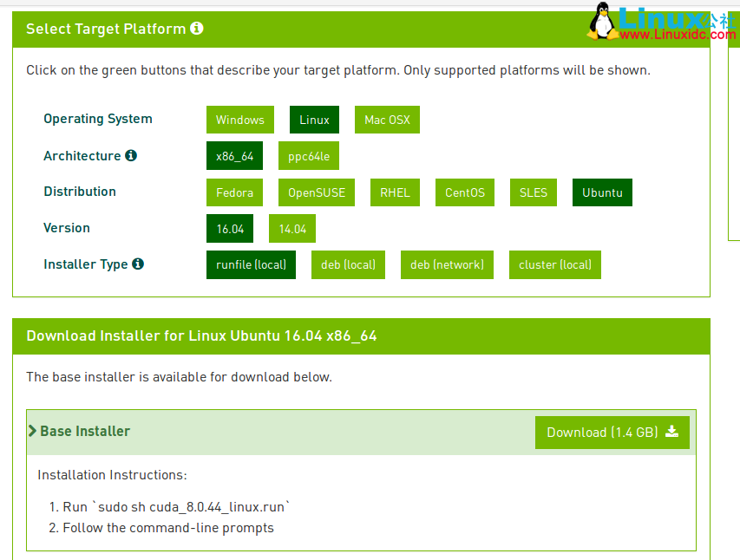Select Windows operating system
The width and height of the screenshot is (740, 560).
(239, 120)
